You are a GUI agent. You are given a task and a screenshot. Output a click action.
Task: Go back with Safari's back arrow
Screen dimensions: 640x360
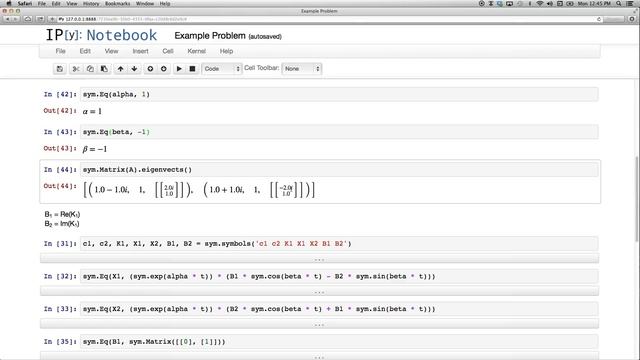click(x=7, y=19)
